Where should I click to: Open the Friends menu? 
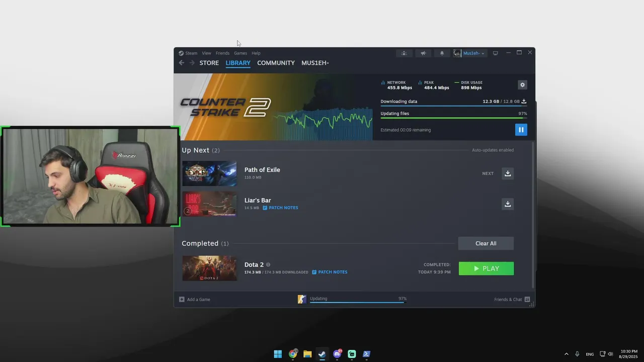point(222,53)
